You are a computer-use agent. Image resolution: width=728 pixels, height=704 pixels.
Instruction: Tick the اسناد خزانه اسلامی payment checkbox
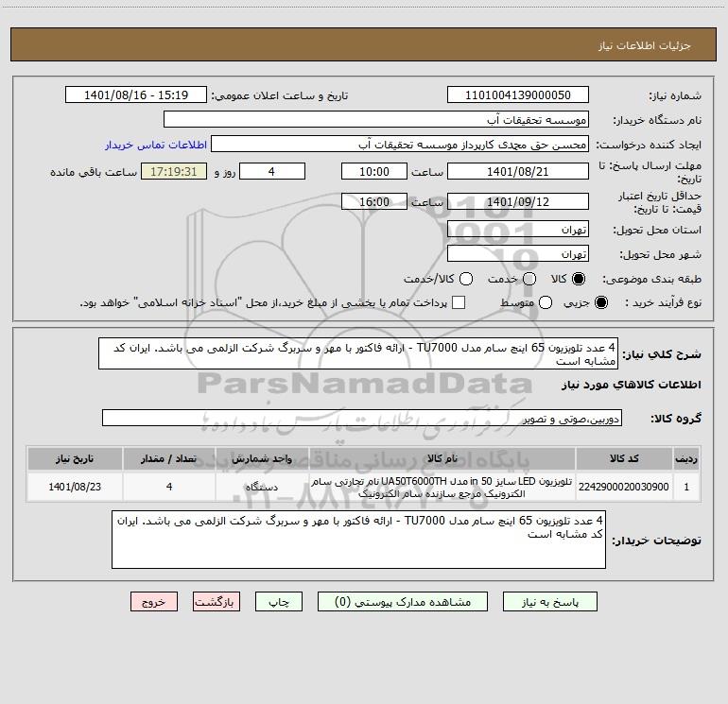[459, 302]
